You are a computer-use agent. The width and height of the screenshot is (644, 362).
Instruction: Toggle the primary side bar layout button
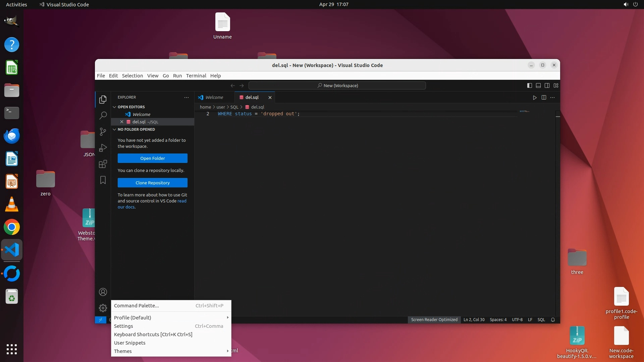pos(529,85)
